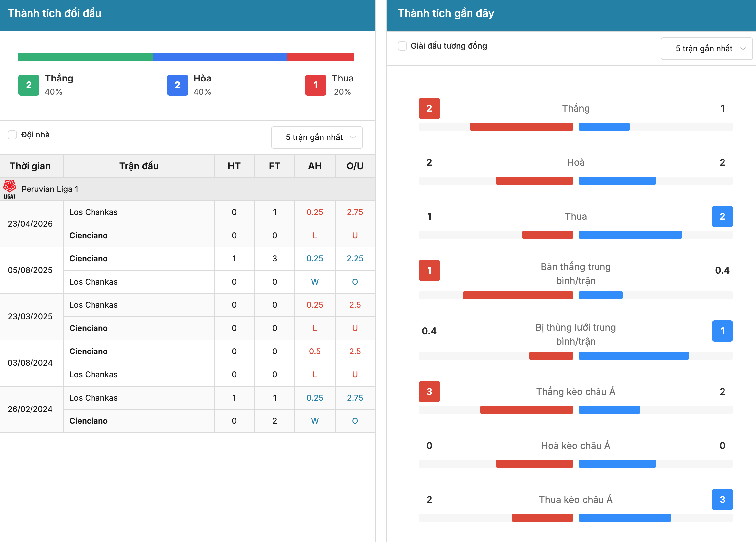Viewport: 756px width, 542px height.
Task: Click the red loss segment of the head-to-head bar
Action: [320, 57]
